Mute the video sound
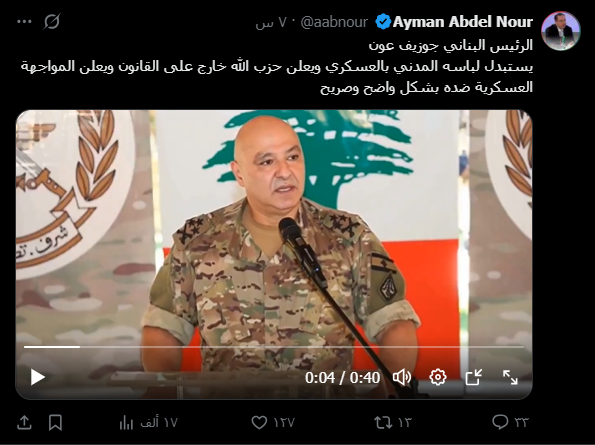Screen dimensions: 595x445 pos(402,377)
